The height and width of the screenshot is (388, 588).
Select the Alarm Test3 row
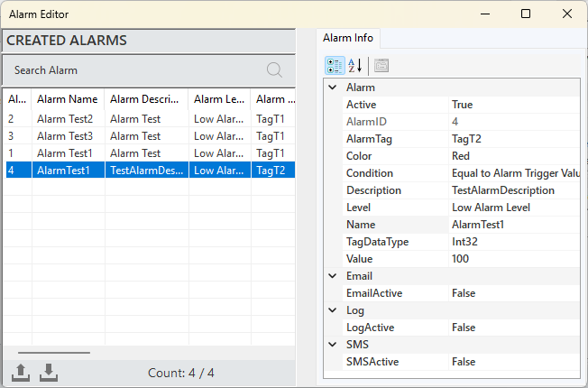tap(151, 136)
